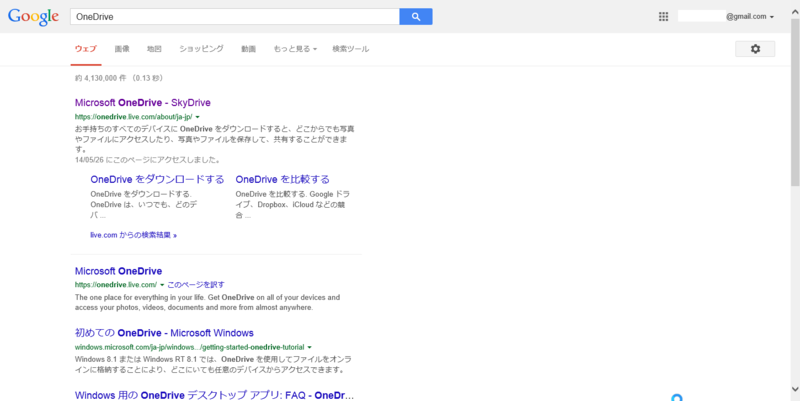800x401 pixels.
Task: Click the result count 約 4,130,000 件 text
Action: 101,78
